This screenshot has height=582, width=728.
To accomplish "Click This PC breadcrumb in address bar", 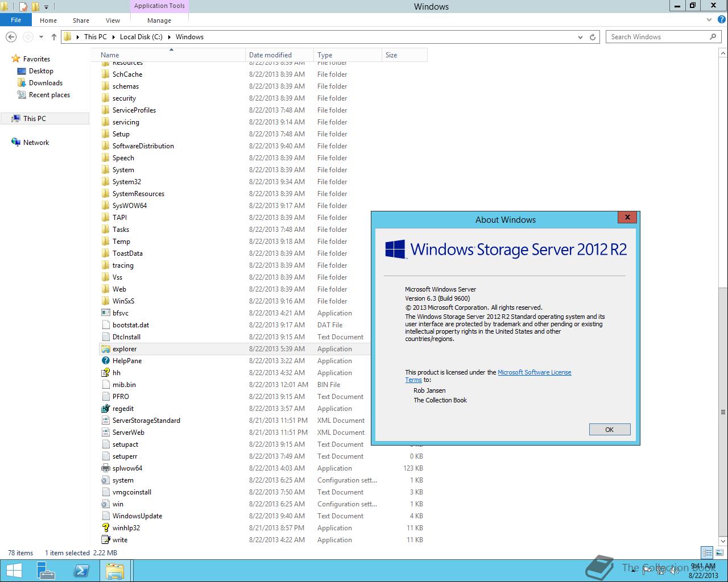I will coord(95,37).
